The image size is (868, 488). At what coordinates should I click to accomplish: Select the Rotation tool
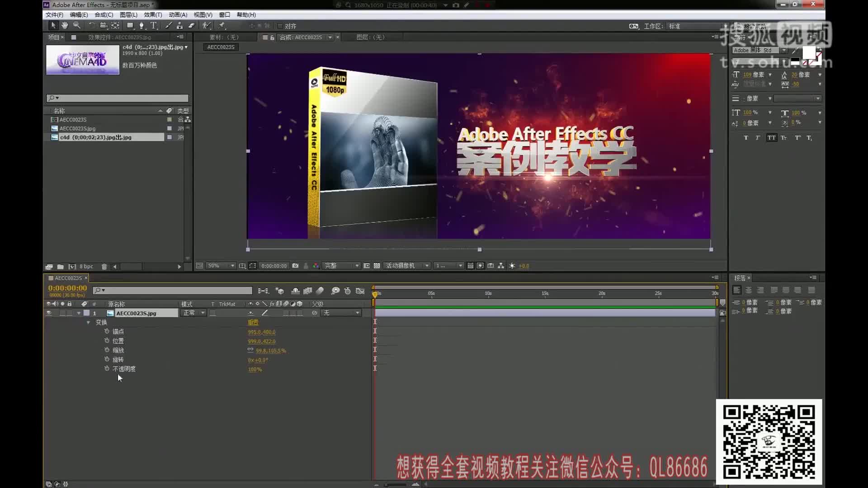92,26
